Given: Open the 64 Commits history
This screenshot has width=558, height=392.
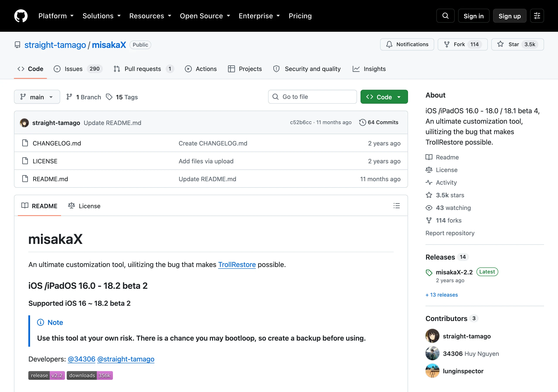Looking at the screenshot, I should tap(379, 122).
